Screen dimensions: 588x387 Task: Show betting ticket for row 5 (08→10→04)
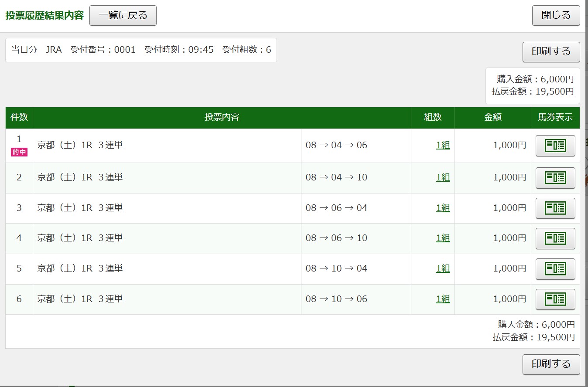pyautogui.click(x=555, y=268)
